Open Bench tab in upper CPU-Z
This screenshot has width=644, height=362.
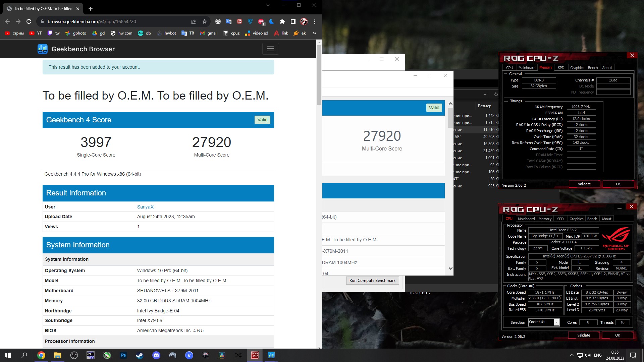593,68
